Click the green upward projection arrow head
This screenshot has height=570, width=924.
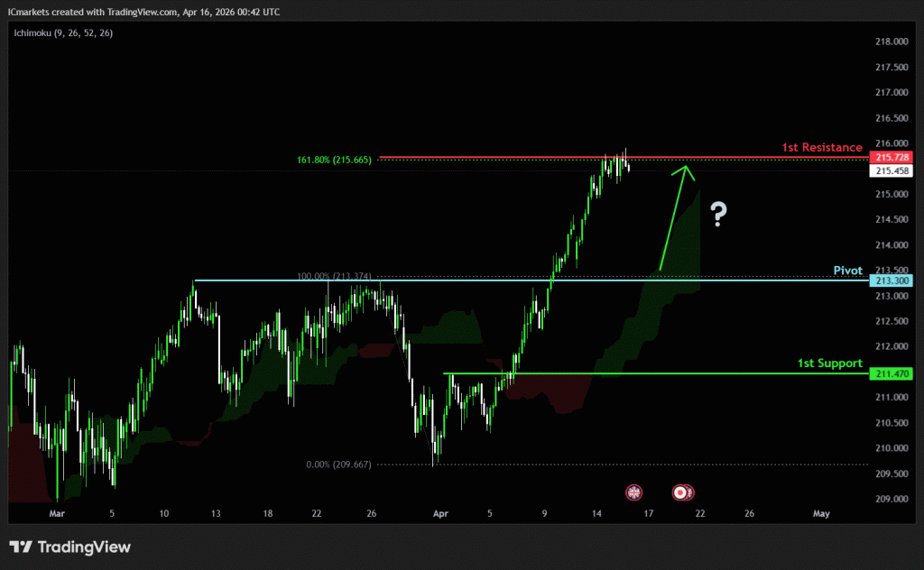(684, 169)
